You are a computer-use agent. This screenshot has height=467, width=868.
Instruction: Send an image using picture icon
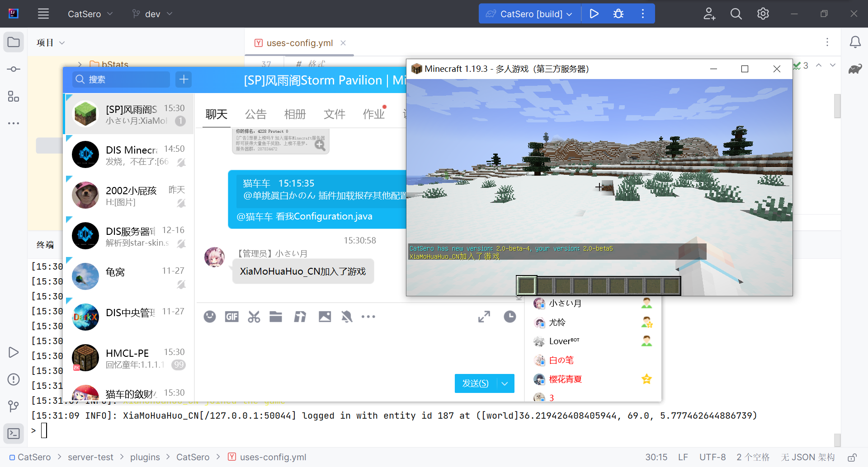coord(325,317)
